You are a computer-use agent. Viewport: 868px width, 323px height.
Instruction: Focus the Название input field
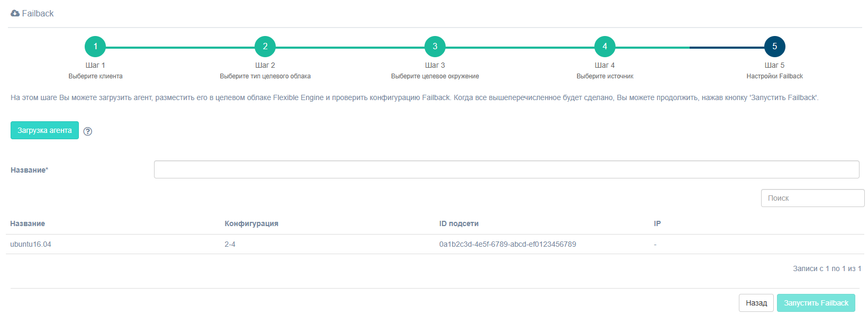click(x=507, y=169)
